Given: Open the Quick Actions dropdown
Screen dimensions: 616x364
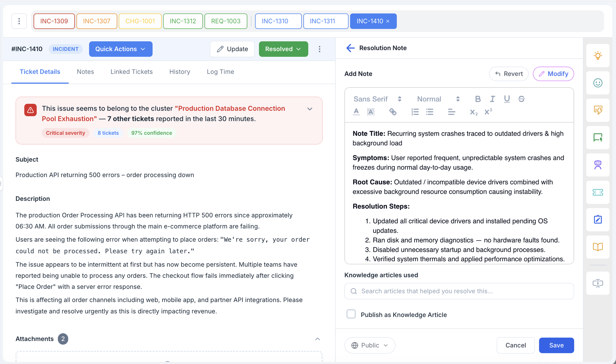Looking at the screenshot, I should click(x=120, y=49).
